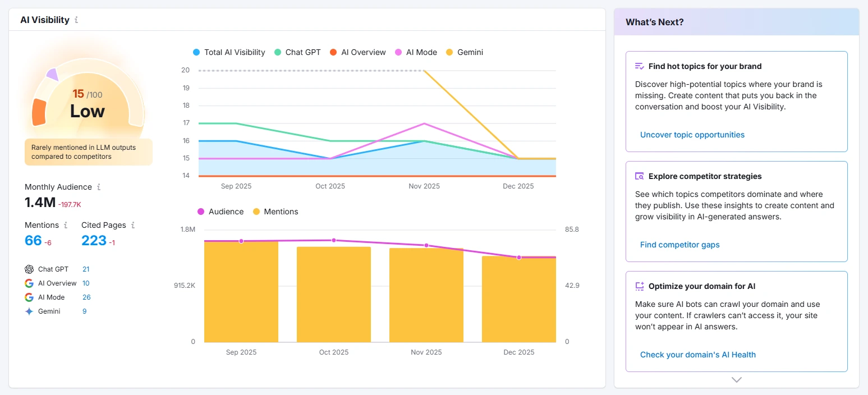Screen dimensions: 868x395
Task: Click the Dec 2025 audience line point
Action: (519, 257)
